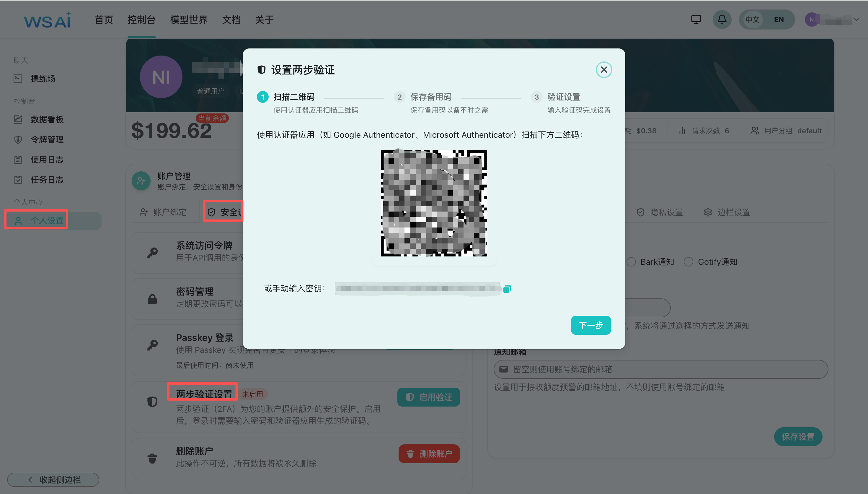Open 控制台 in top navigation
This screenshot has height=494, width=868.
(x=141, y=20)
